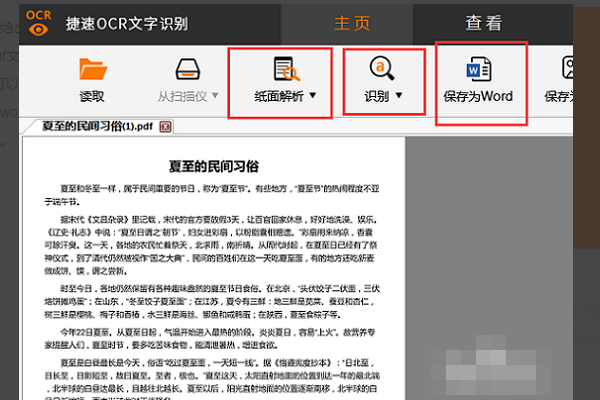Click the 从扫描仪 label
The height and width of the screenshot is (400, 600).
[x=183, y=96]
